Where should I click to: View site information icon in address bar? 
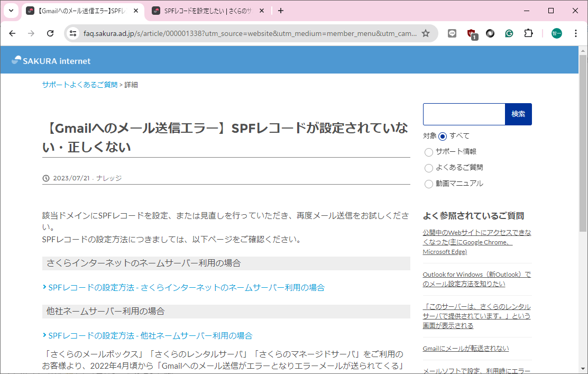click(73, 33)
